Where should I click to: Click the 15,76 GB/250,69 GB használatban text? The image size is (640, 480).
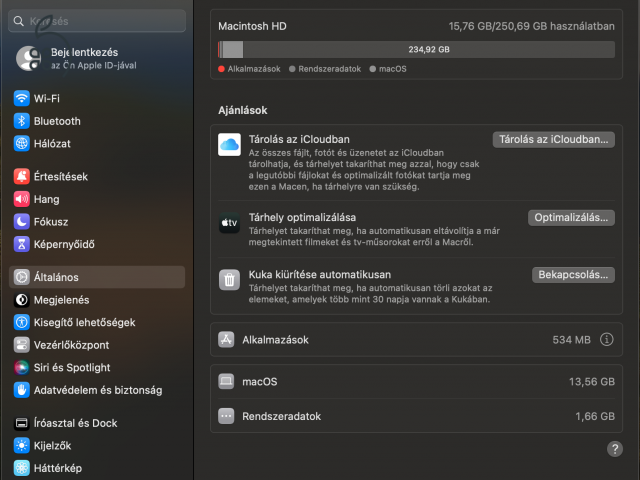(x=531, y=26)
